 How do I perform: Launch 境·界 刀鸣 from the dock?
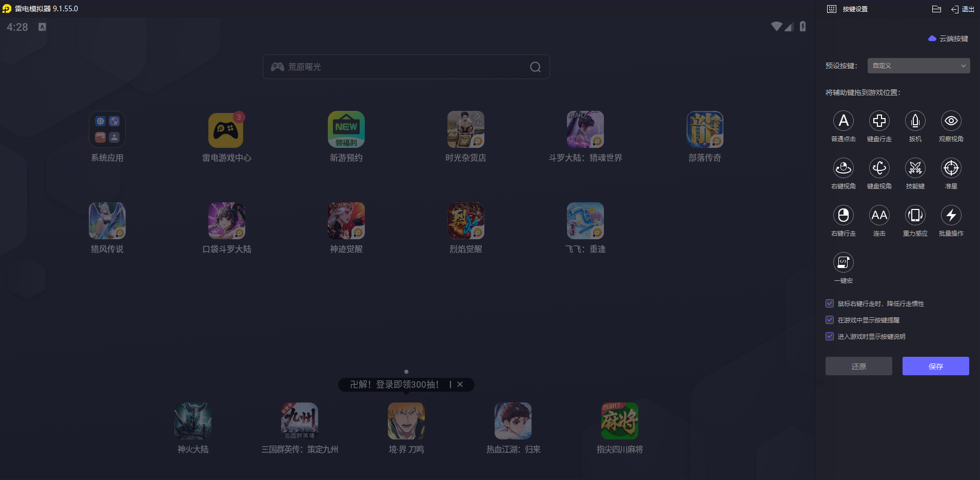click(406, 421)
